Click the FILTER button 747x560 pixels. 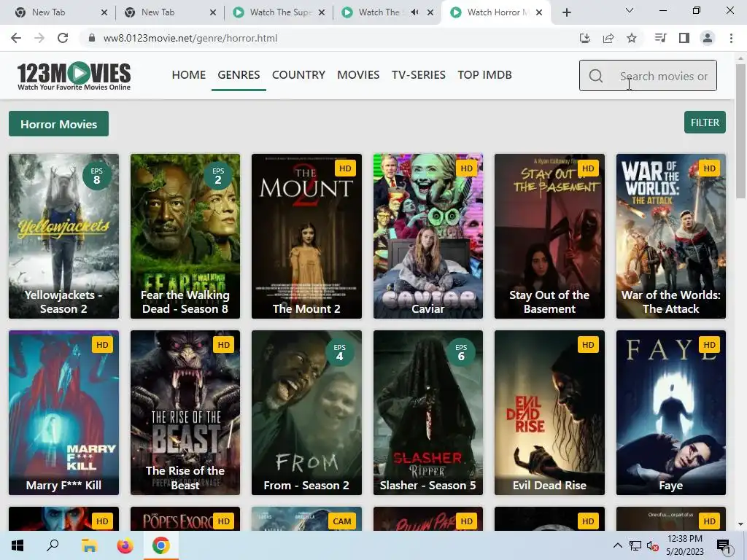click(x=705, y=122)
